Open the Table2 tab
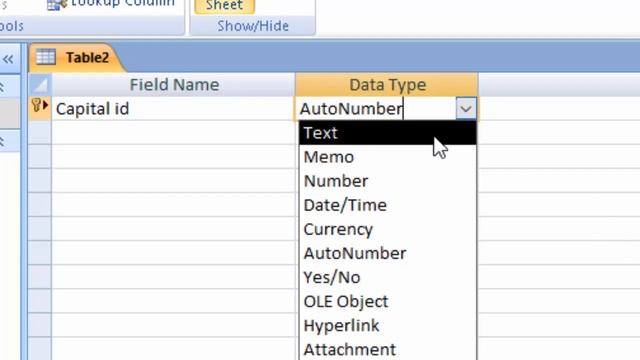This screenshot has height=360, width=640. (x=78, y=58)
